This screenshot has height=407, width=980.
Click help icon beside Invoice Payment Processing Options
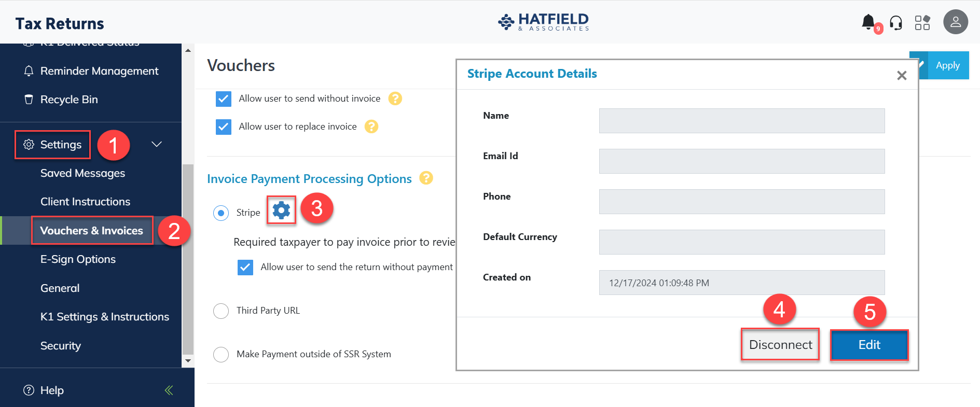click(426, 178)
